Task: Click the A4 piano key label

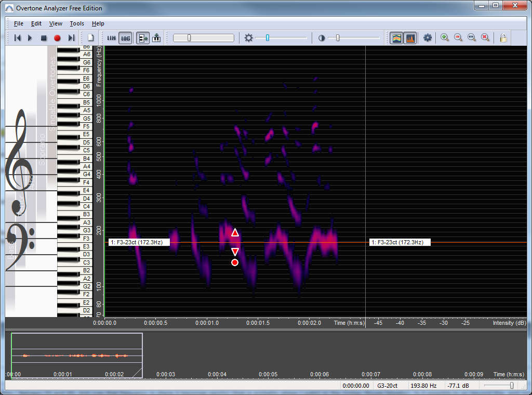Action: coord(87,166)
